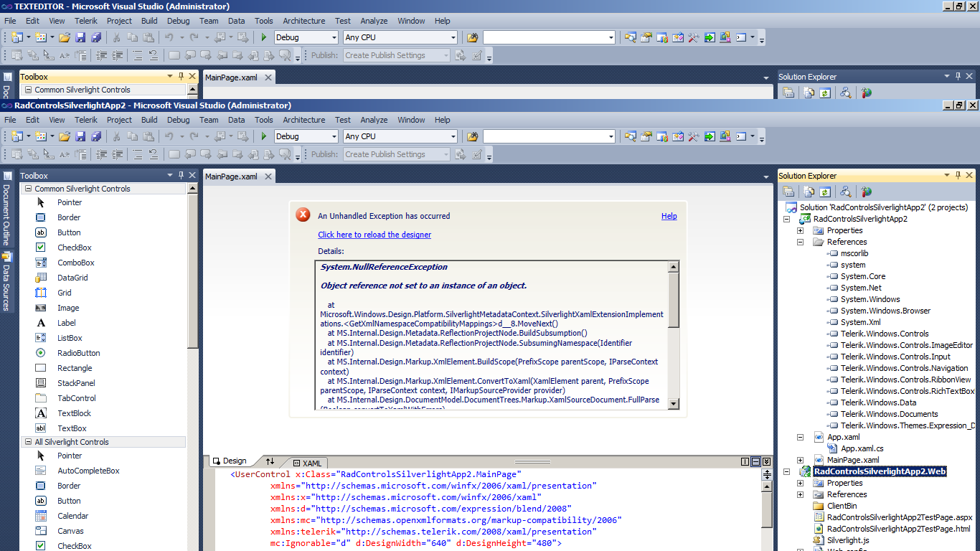Click Save All icon in RadControlsSilverlightApp2 window toolbar
Image resolution: width=980 pixels, height=551 pixels.
(95, 136)
